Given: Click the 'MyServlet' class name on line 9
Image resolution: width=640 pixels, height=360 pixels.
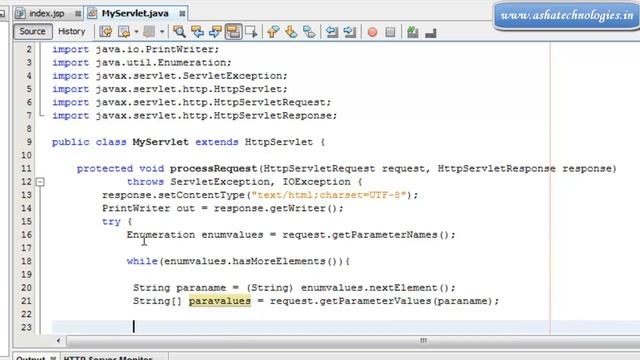Looking at the screenshot, I should (x=160, y=142).
